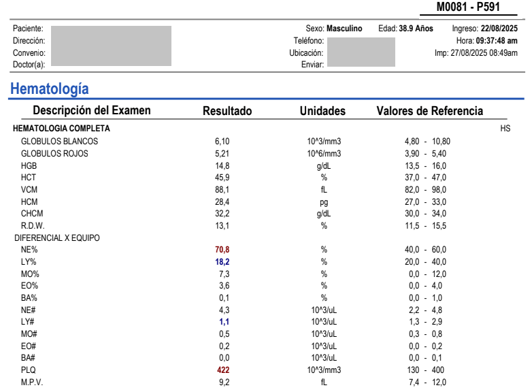
Task: Click the redacted Teléfono field
Action: point(361,52)
